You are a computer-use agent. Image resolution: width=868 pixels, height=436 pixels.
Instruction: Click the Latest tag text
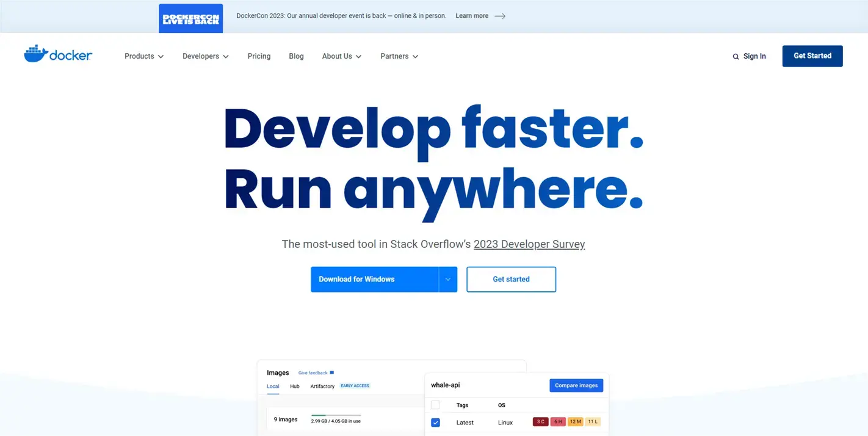[x=465, y=423]
